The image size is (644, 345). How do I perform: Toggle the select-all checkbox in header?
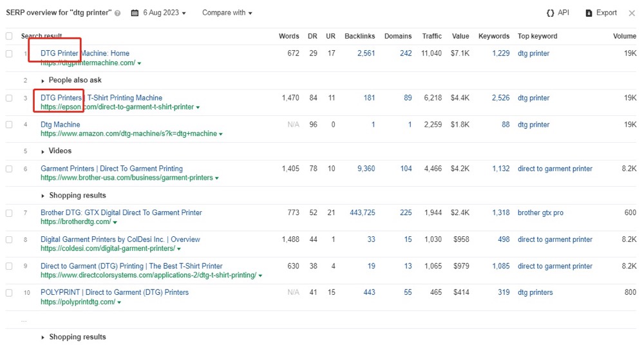coord(9,36)
